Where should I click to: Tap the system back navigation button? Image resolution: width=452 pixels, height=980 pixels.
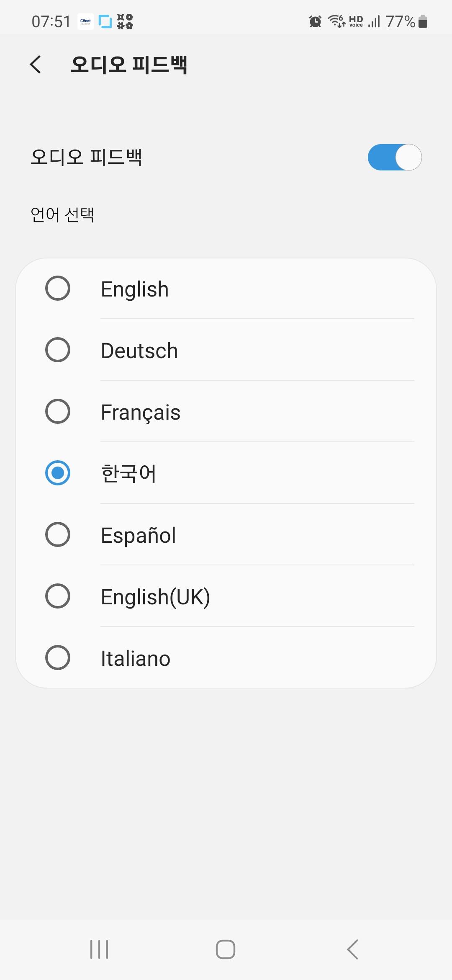pos(353,949)
